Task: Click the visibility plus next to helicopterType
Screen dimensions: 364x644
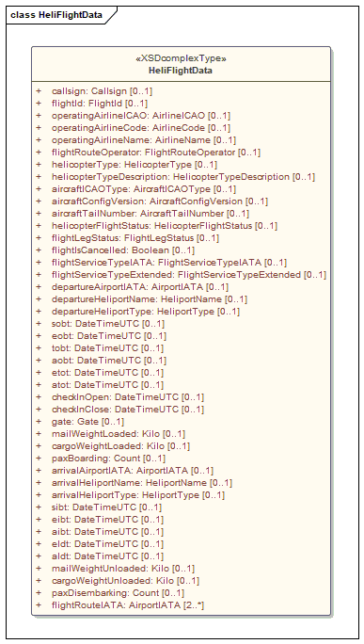Action: 39,164
